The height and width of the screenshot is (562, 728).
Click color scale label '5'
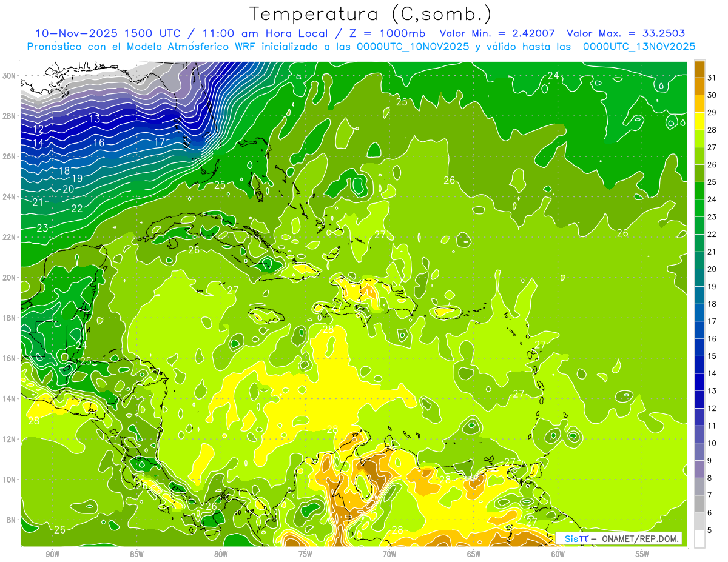click(710, 530)
